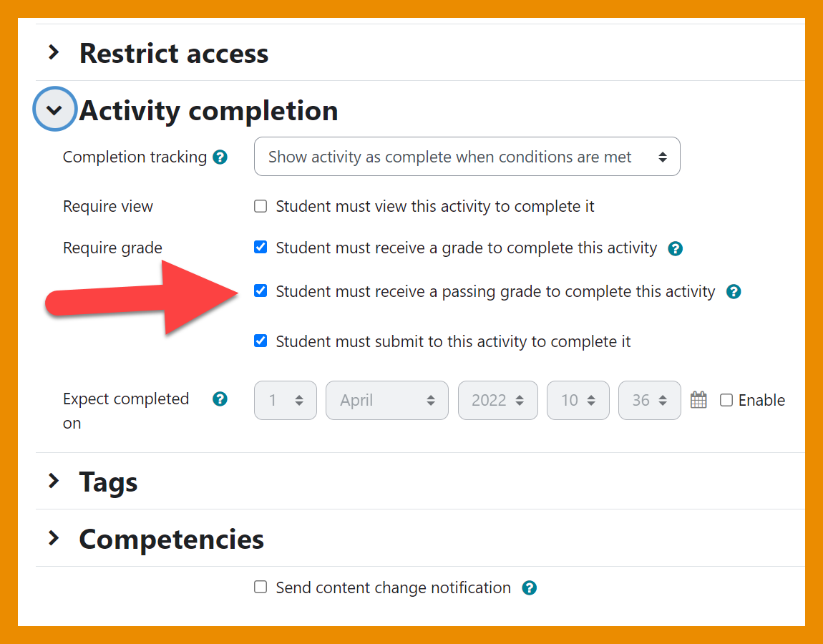
Task: Click help icon next to Completion tracking
Action: (220, 157)
